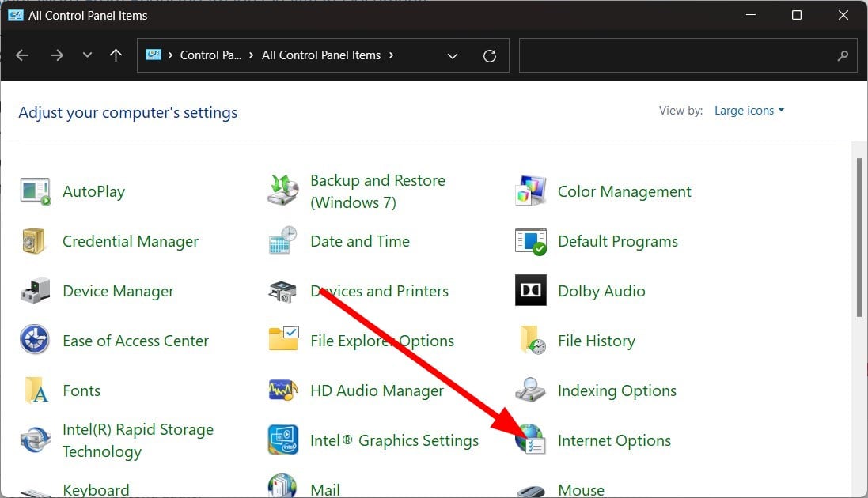Viewport: 868px width, 498px height.
Task: Go up one folder level
Action: click(x=116, y=55)
